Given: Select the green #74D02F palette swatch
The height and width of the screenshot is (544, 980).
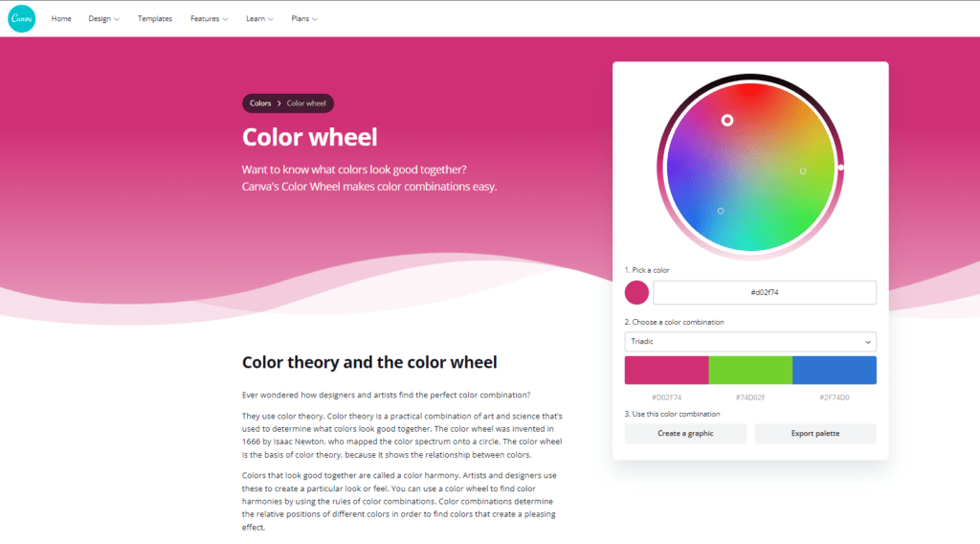Looking at the screenshot, I should (750, 371).
